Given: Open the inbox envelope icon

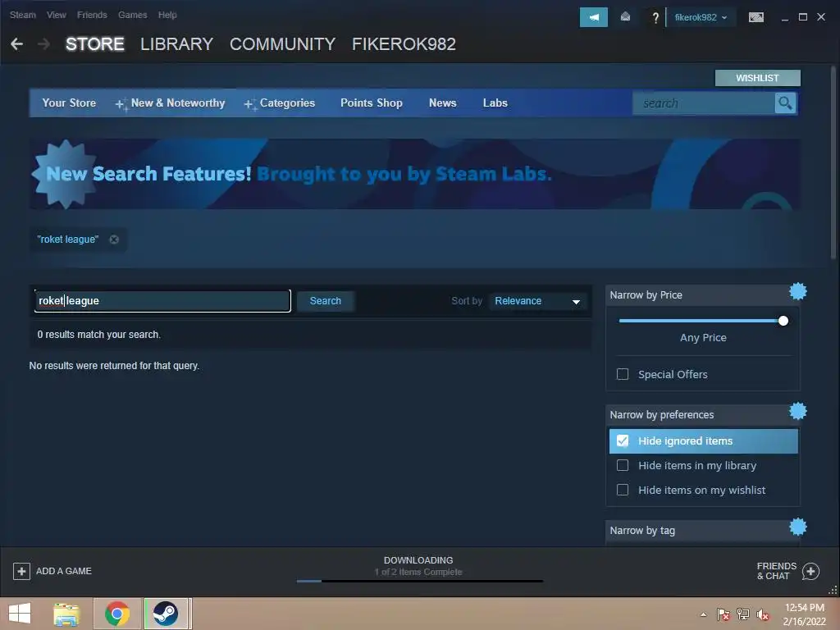Looking at the screenshot, I should pyautogui.click(x=625, y=17).
